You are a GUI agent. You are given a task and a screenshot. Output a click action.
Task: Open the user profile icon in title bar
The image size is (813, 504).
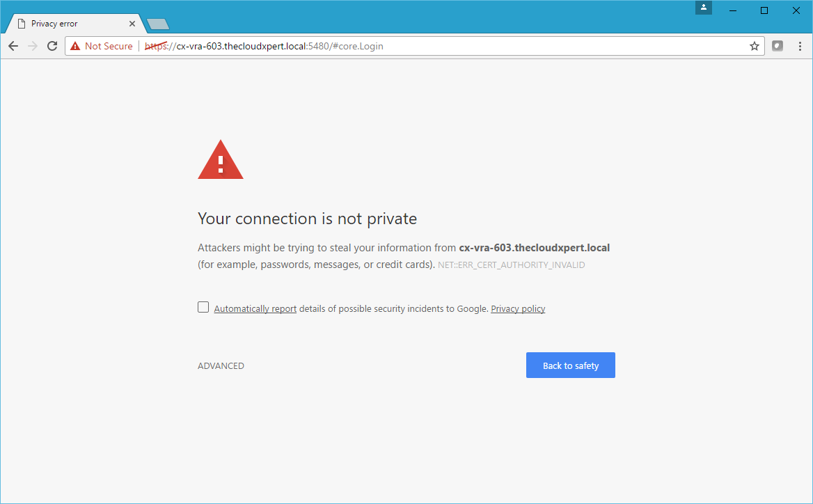click(704, 8)
